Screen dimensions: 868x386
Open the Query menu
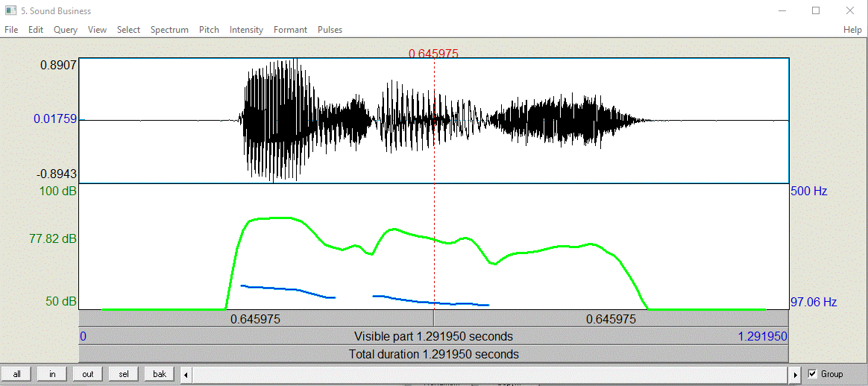point(66,30)
